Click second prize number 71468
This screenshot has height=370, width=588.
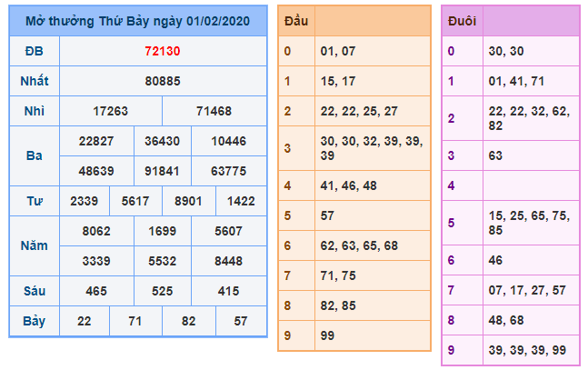pos(214,111)
